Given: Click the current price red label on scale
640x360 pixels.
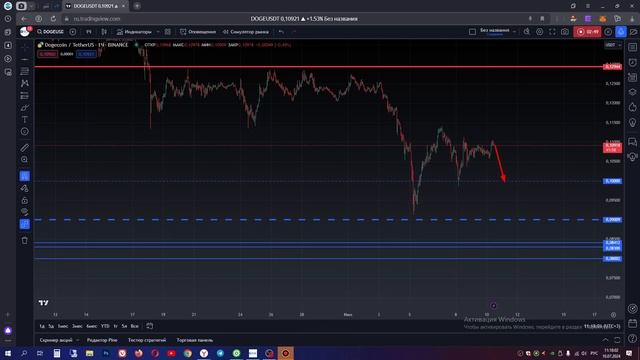Looking at the screenshot, I should pos(613,147).
